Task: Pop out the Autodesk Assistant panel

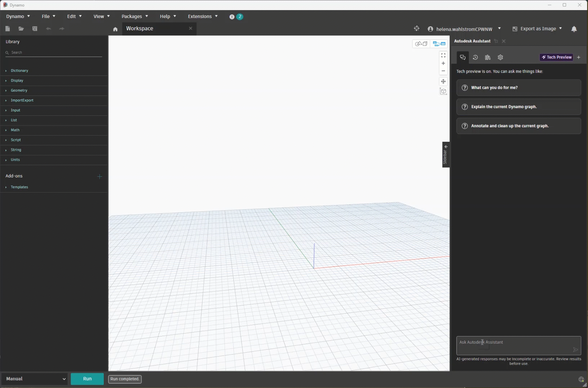Action: coord(496,41)
